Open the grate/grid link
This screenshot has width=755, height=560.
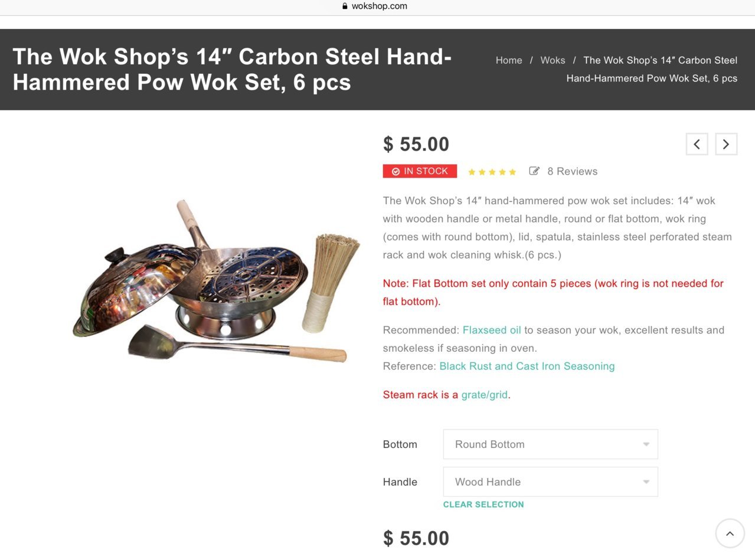pyautogui.click(x=485, y=395)
